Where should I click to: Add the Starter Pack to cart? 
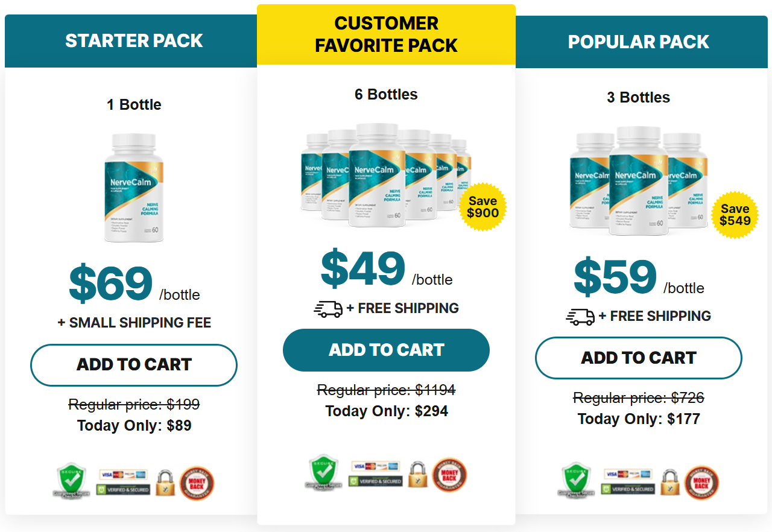133,365
